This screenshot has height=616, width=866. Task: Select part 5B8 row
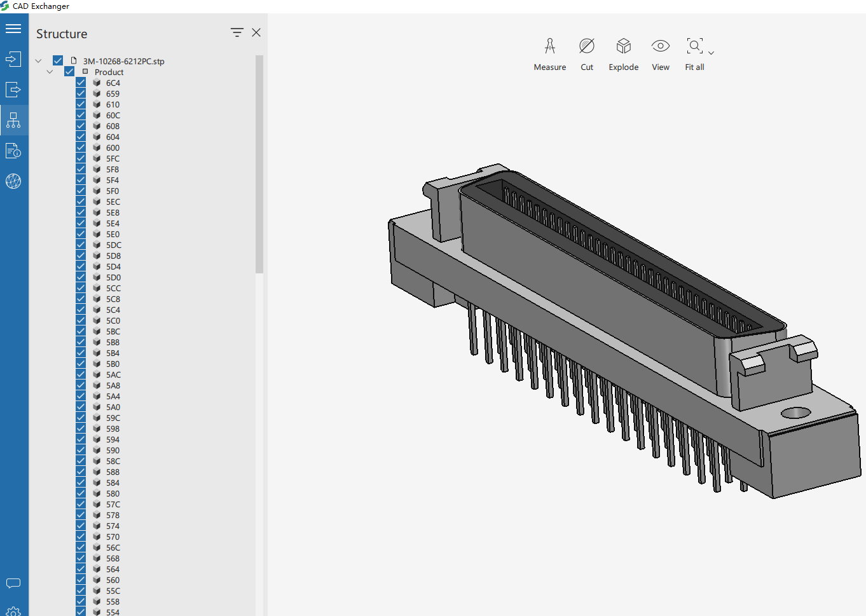pyautogui.click(x=113, y=342)
